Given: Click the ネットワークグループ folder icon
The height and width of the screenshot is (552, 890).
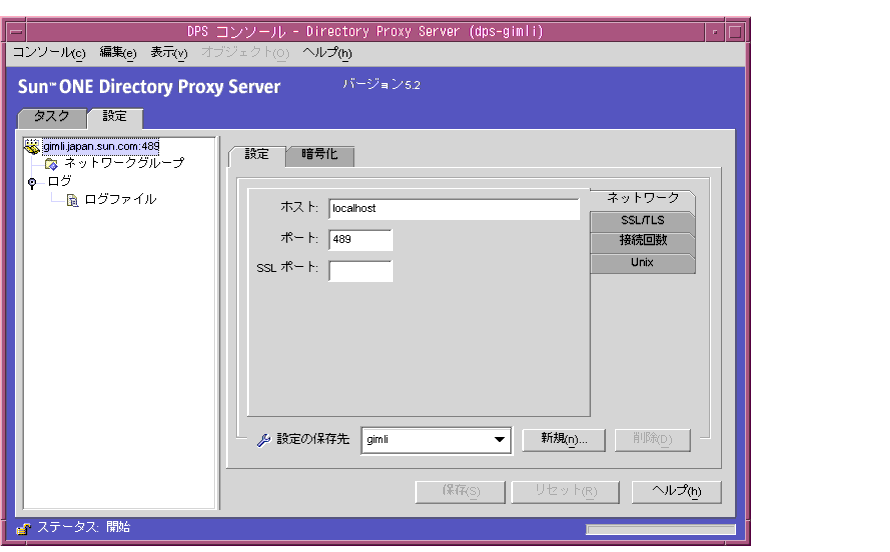Looking at the screenshot, I should (x=51, y=165).
